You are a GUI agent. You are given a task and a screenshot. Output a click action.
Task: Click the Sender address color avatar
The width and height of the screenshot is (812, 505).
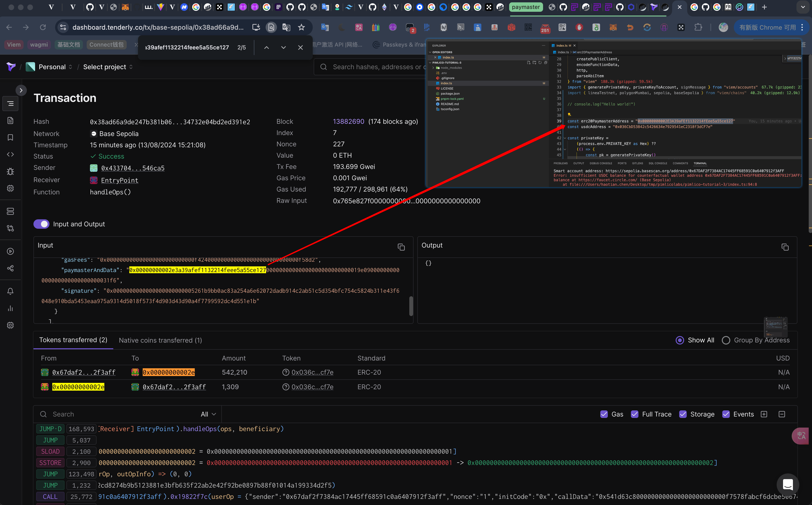93,168
